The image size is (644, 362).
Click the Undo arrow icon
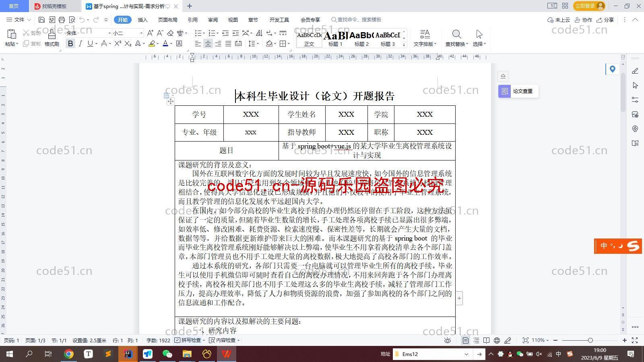pos(82,20)
